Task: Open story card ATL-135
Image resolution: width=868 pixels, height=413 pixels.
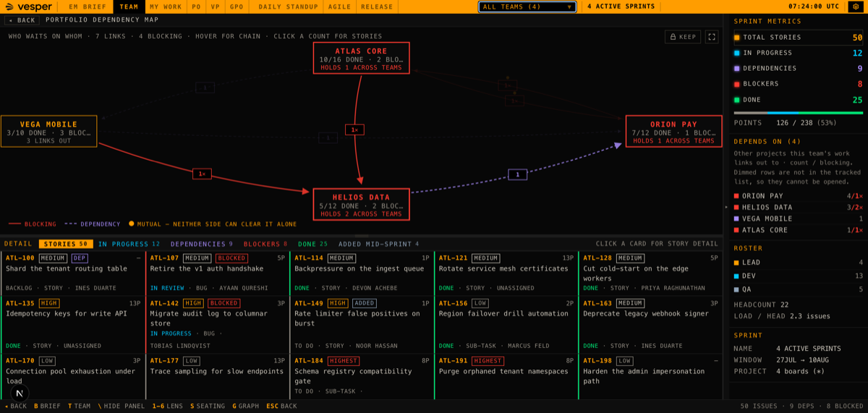Action: coord(73,324)
